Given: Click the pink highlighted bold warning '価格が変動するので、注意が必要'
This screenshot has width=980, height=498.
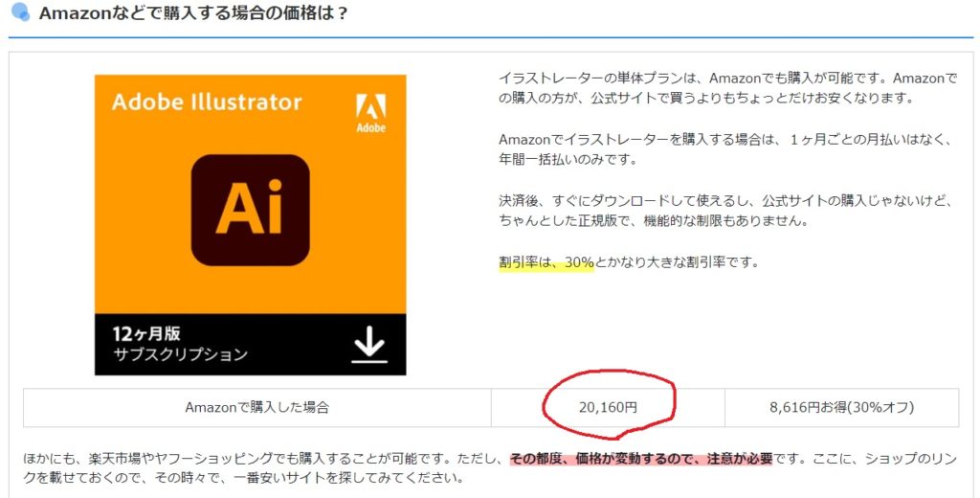Looking at the screenshot, I should click(x=673, y=458).
